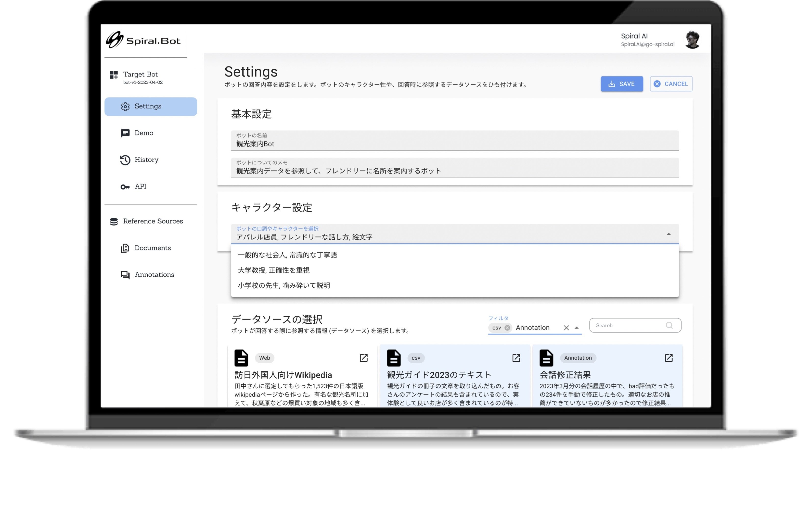
Task: Remove the Annotation filter tag
Action: pyautogui.click(x=566, y=328)
